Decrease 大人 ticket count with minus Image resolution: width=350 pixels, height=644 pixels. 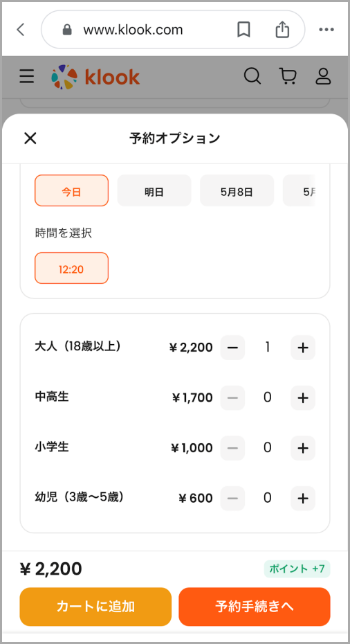(232, 348)
